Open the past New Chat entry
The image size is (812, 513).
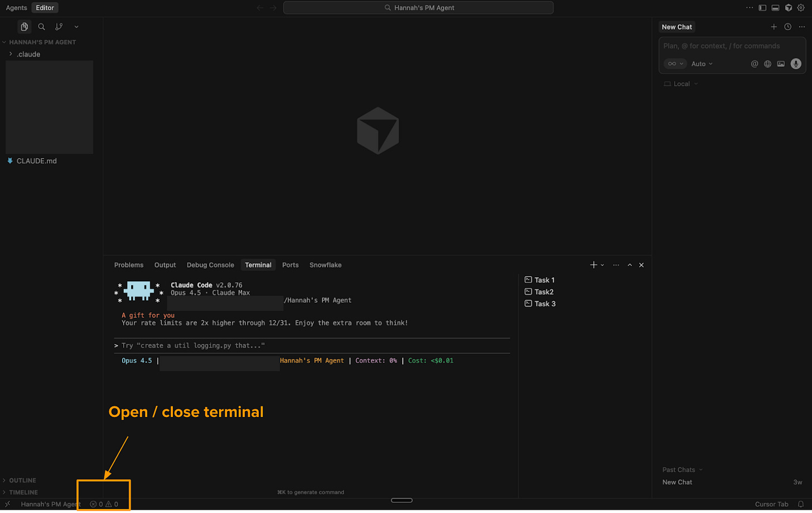(732, 482)
